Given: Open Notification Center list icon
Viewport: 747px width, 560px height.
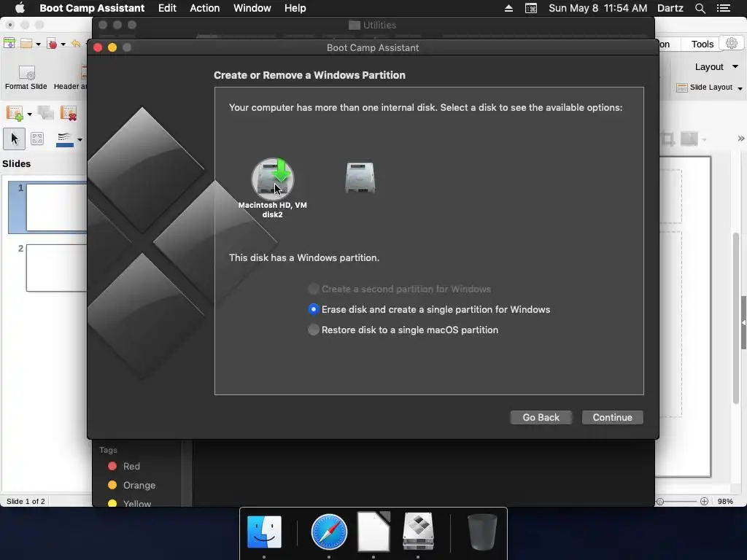Looking at the screenshot, I should click(x=724, y=8).
